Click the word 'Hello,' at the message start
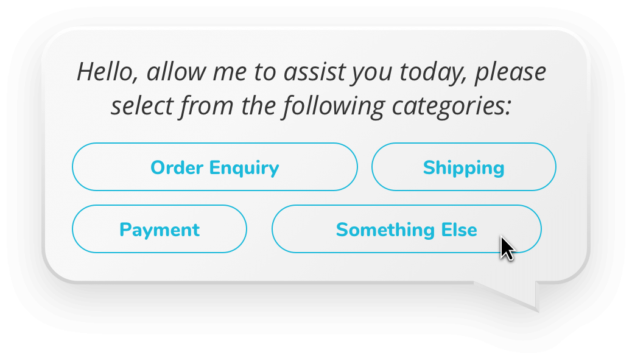Screen dimensions: 632x364 (108, 72)
